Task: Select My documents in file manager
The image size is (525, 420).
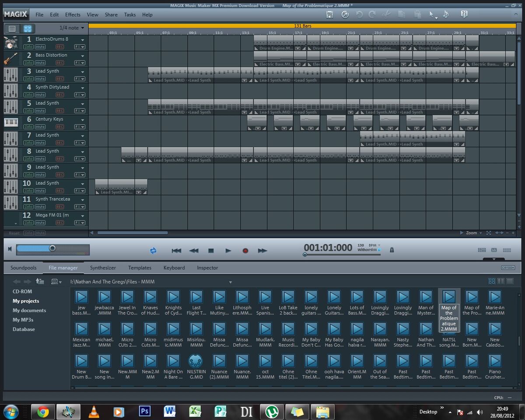Action: pos(29,310)
